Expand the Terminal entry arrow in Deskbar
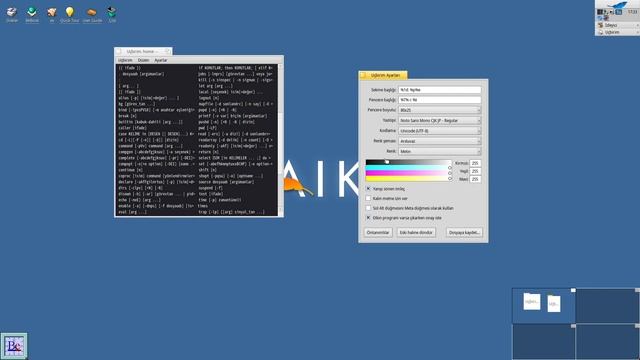The image size is (640, 360). [x=637, y=32]
